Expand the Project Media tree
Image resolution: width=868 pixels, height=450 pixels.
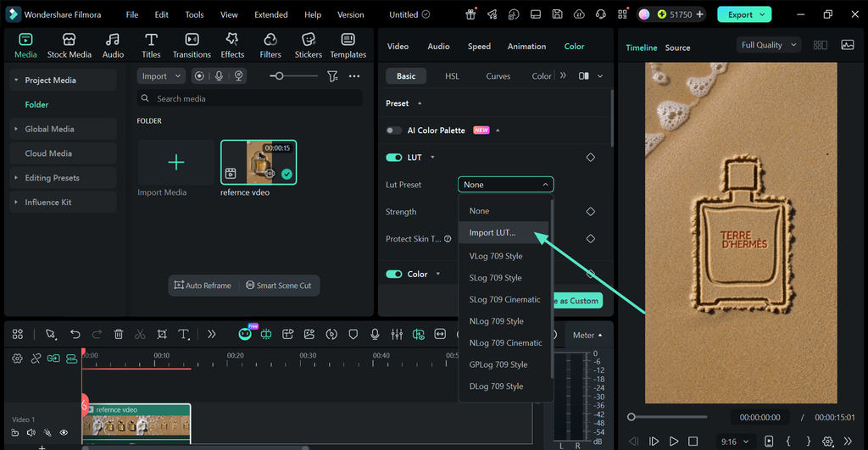click(x=16, y=81)
